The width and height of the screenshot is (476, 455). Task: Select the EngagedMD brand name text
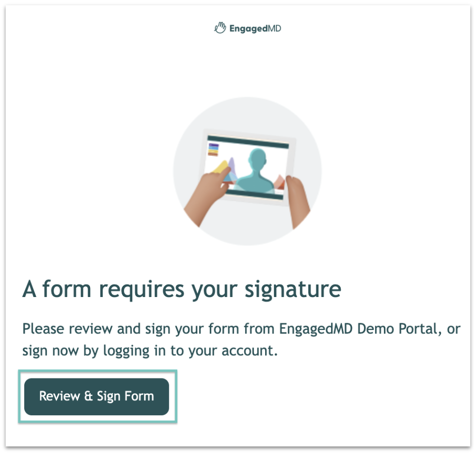[255, 29]
